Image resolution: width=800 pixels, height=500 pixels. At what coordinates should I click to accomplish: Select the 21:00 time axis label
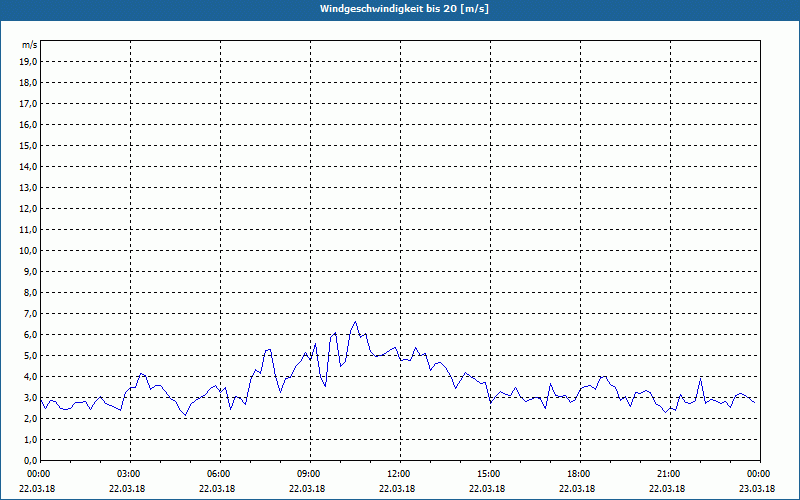[x=668, y=474]
